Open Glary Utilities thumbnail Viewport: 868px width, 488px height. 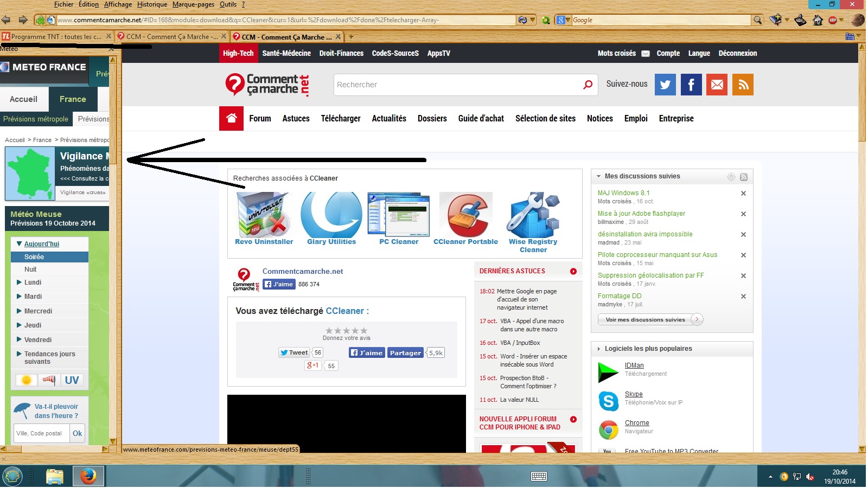coord(331,215)
